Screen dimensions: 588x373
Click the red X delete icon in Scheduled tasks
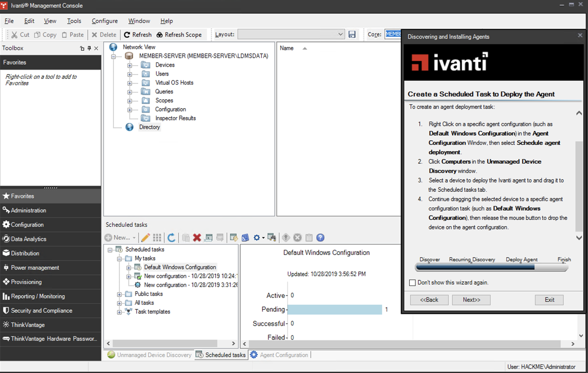click(197, 238)
